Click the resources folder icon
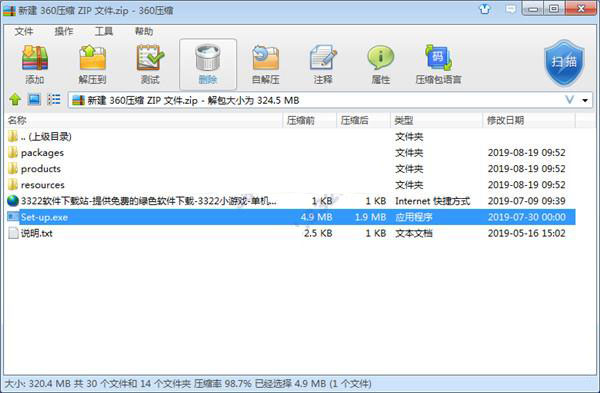Image resolution: width=600 pixels, height=393 pixels. coord(13,185)
